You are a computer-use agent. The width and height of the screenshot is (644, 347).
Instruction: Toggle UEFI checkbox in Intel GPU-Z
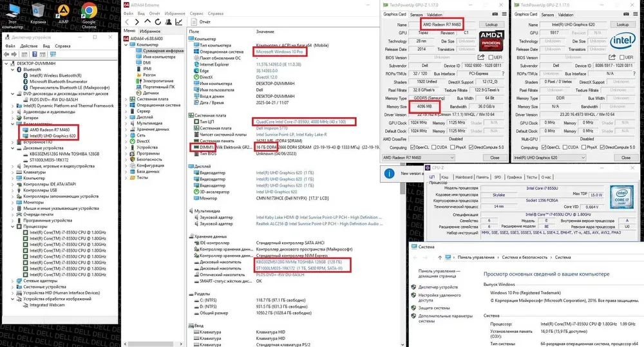(x=622, y=57)
